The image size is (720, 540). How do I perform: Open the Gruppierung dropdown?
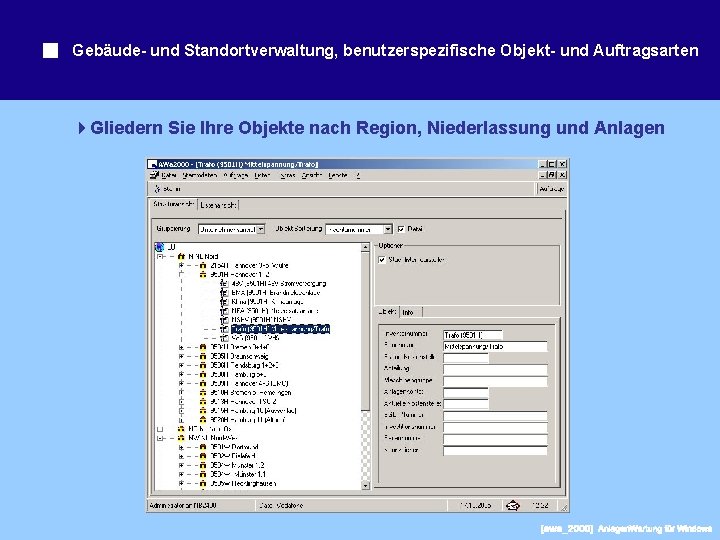point(260,229)
